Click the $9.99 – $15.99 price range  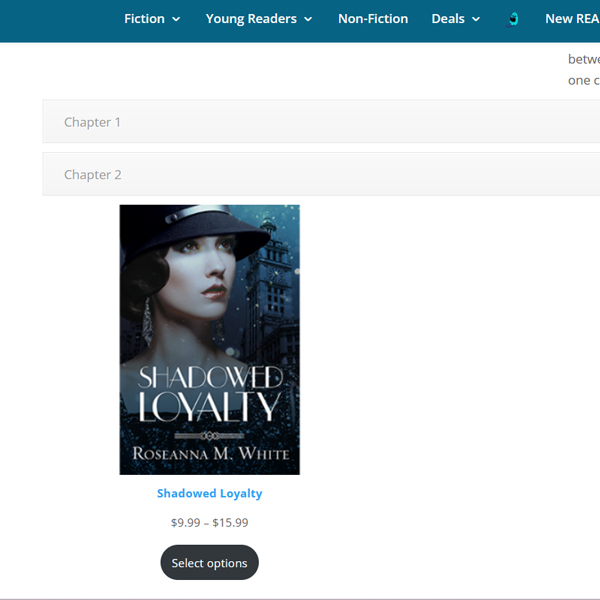(x=209, y=522)
